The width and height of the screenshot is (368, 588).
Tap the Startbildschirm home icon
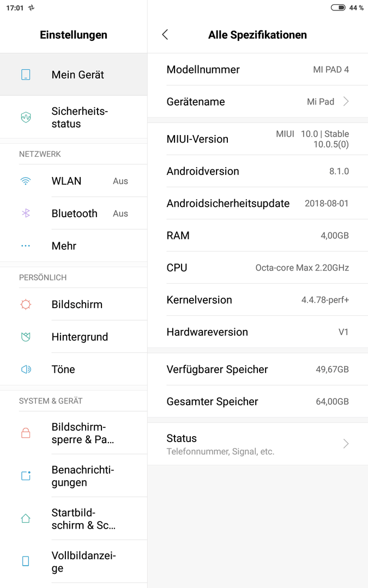pos(26,519)
